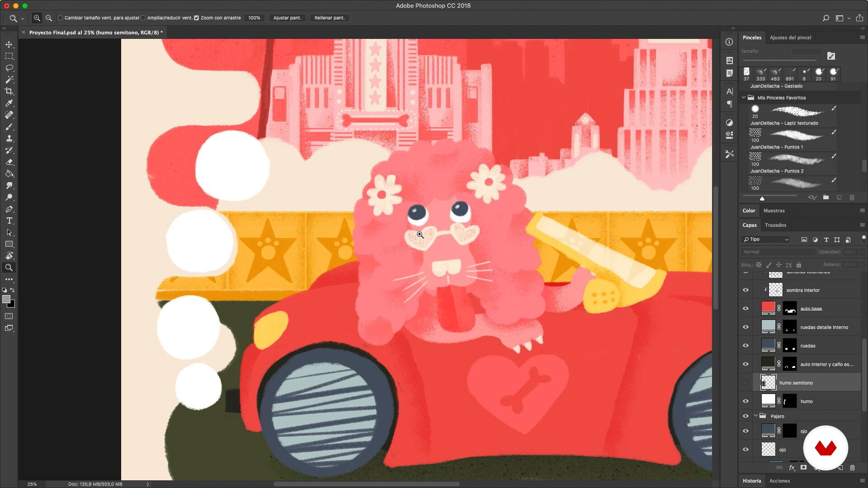This screenshot has height=488, width=868.
Task: Select the Paint Bucket tool
Action: point(9,174)
